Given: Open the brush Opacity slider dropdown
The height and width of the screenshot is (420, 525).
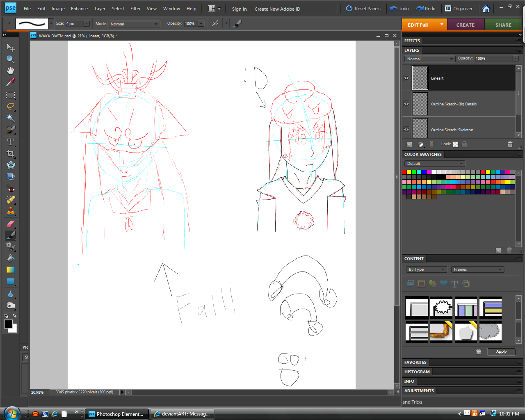Looking at the screenshot, I should tap(201, 24).
